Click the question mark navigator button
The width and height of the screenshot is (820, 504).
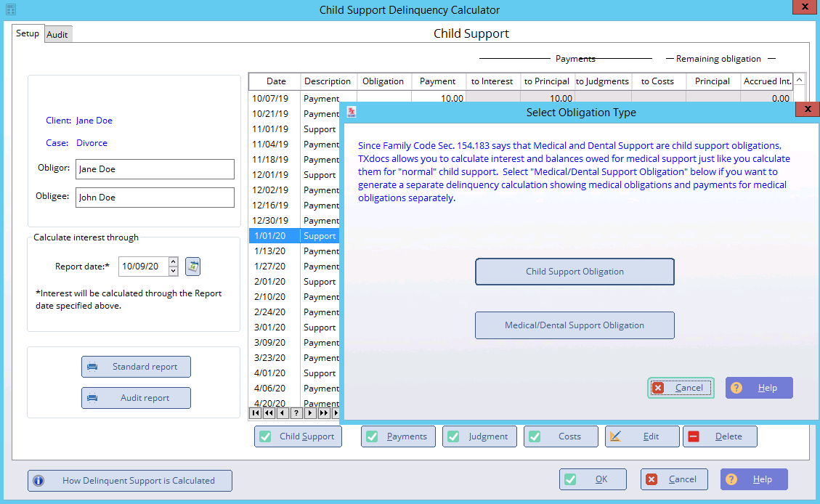click(x=296, y=413)
